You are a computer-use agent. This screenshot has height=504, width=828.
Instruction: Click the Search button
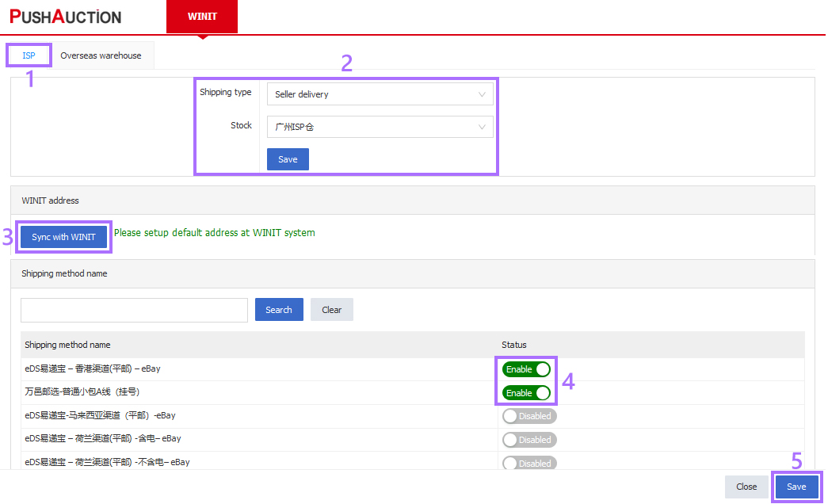click(279, 309)
